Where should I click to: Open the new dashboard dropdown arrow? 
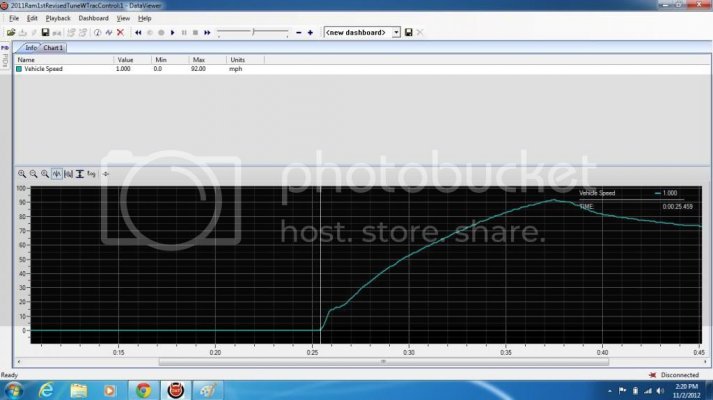[x=396, y=32]
